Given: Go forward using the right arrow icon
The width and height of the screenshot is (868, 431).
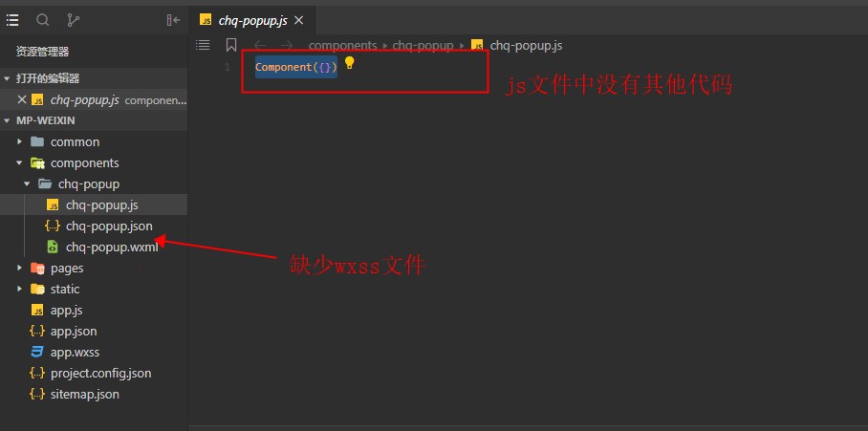Looking at the screenshot, I should 287,45.
